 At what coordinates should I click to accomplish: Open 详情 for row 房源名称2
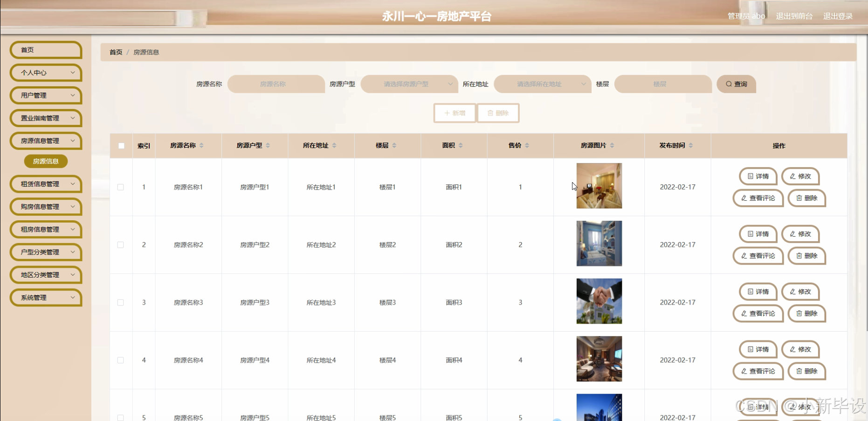click(758, 234)
